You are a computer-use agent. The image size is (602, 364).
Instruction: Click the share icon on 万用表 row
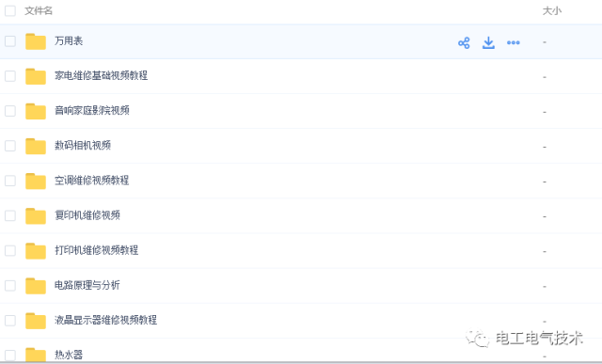pos(464,42)
